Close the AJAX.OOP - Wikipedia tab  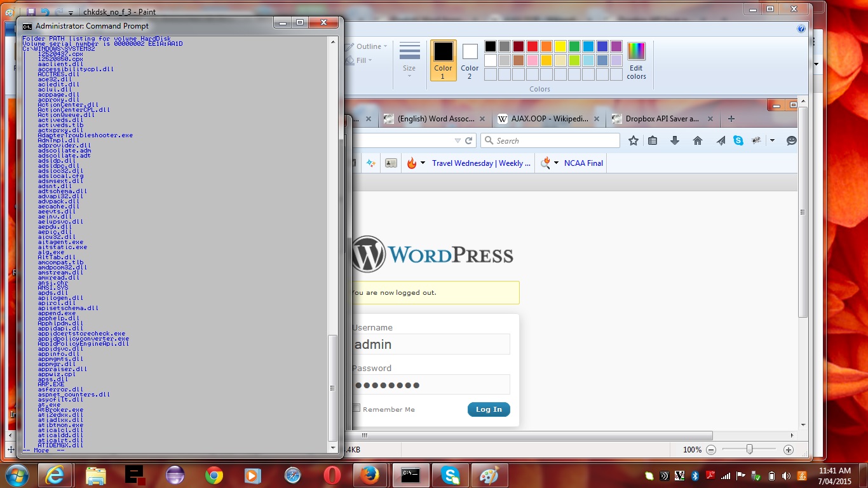[596, 119]
